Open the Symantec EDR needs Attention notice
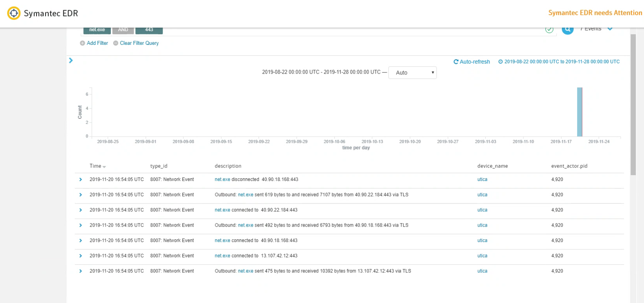Viewport: 644px width, 303px height. click(595, 13)
